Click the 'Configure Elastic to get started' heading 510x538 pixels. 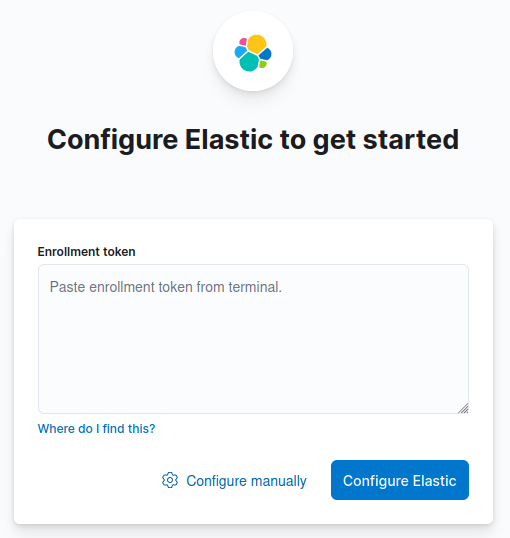253,140
